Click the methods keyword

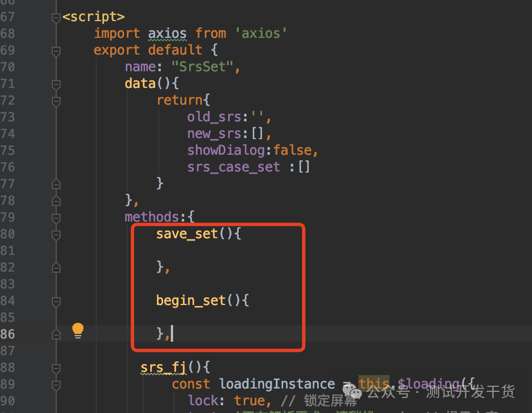pos(152,217)
